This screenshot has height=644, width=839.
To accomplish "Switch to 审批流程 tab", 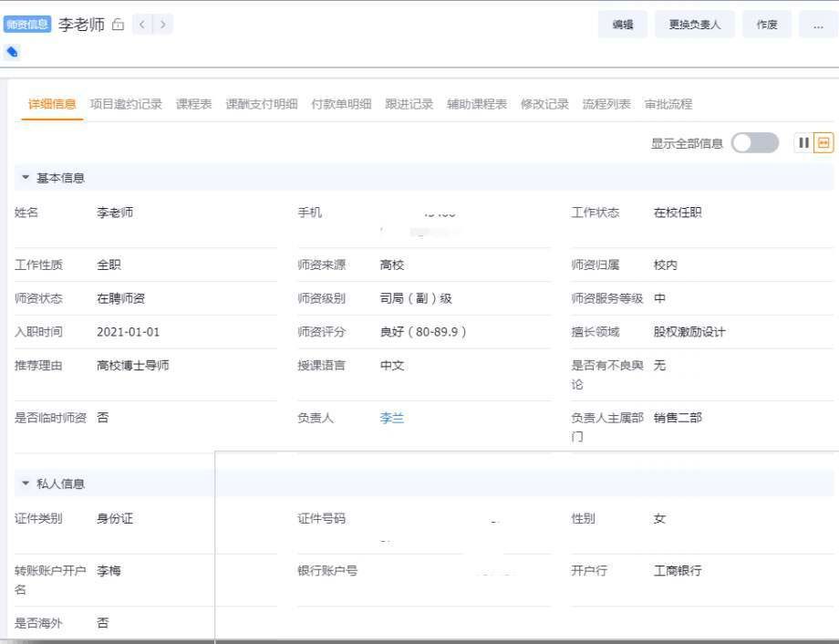I will click(668, 104).
